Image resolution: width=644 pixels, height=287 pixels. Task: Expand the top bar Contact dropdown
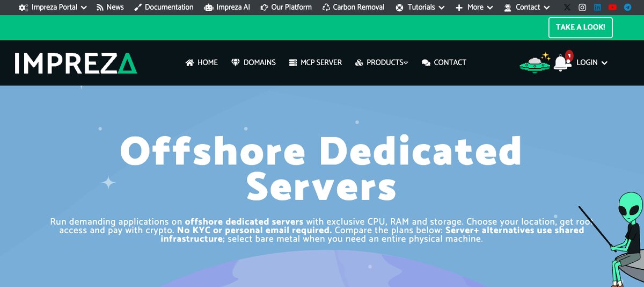547,8
